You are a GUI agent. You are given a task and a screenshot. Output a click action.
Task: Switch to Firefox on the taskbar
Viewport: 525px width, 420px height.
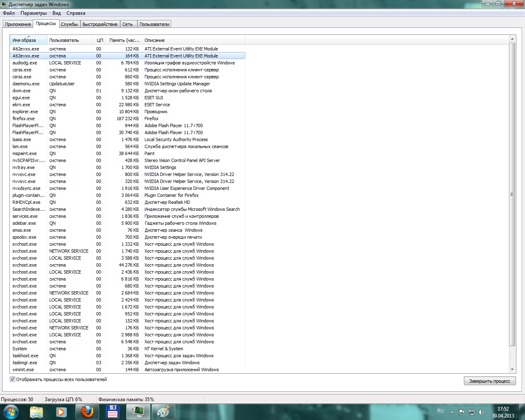click(x=87, y=412)
